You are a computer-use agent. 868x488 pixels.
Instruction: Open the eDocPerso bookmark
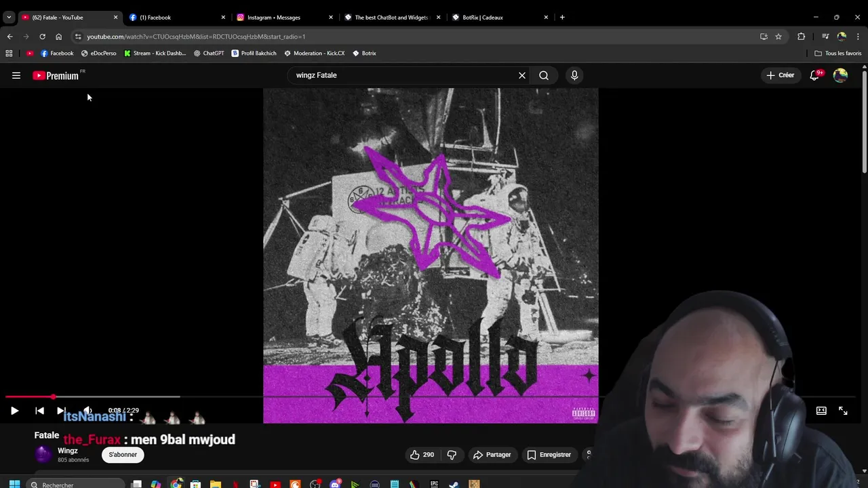(x=98, y=53)
